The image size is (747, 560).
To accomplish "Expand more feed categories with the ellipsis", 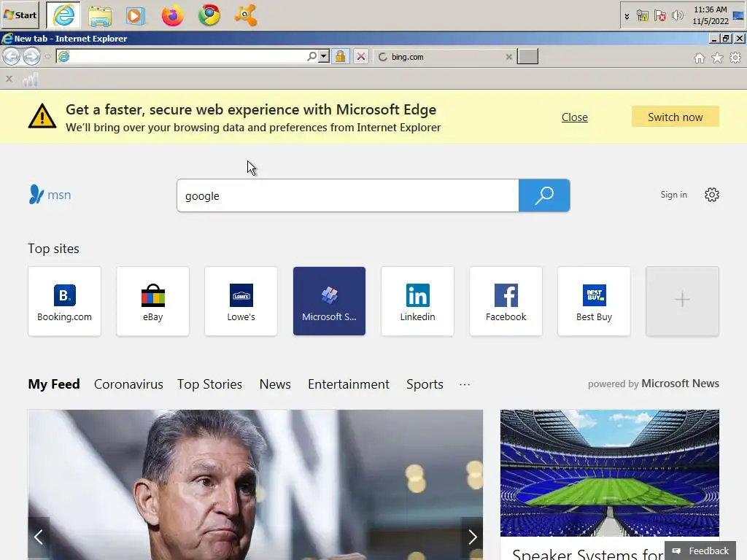I will tap(465, 384).
